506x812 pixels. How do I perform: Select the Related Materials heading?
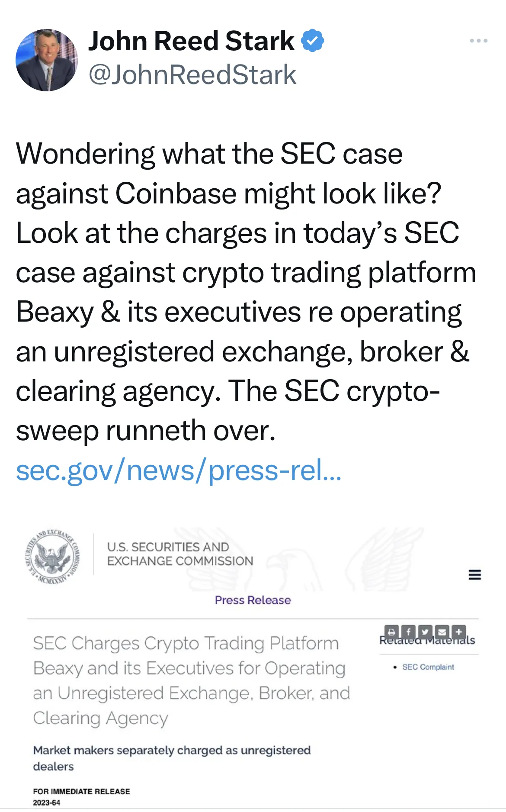coord(426,639)
